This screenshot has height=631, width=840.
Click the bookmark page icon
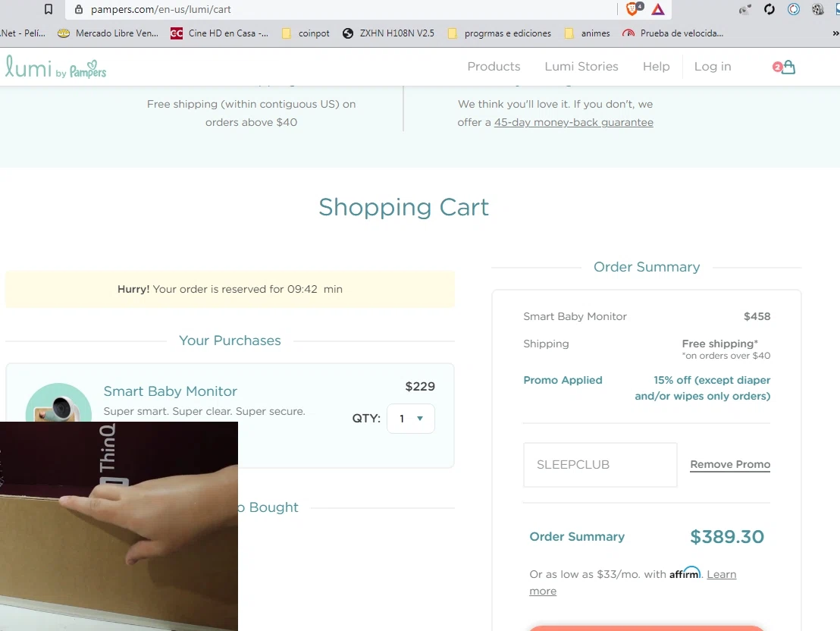point(49,9)
